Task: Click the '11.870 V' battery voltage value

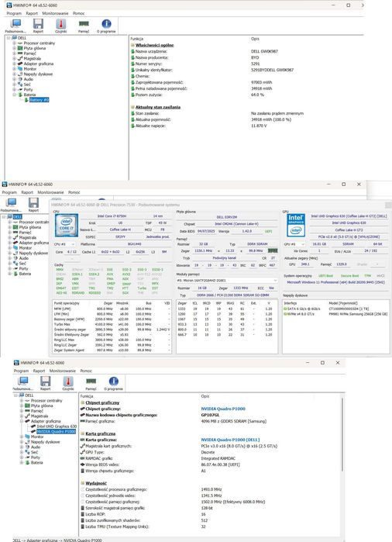Action: 259,126
